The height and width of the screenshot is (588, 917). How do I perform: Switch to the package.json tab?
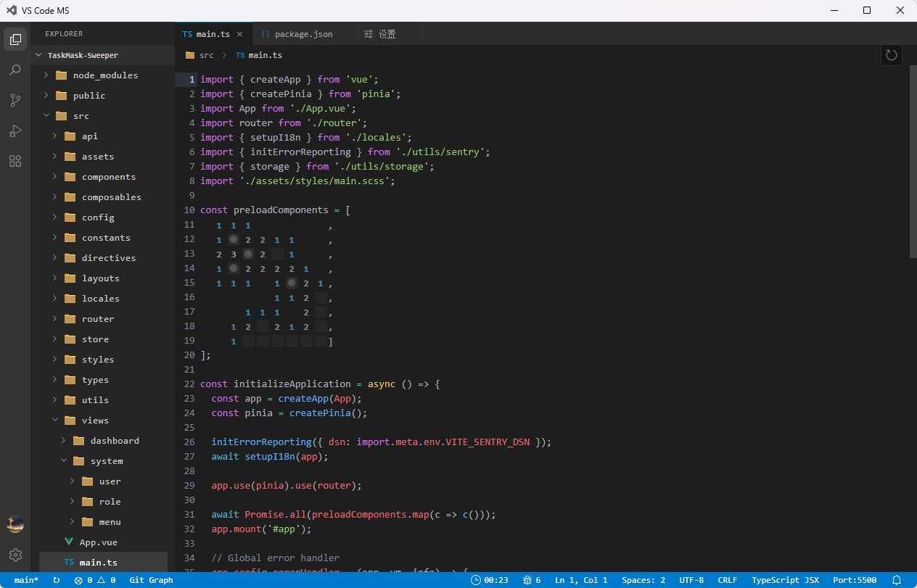[x=304, y=34]
